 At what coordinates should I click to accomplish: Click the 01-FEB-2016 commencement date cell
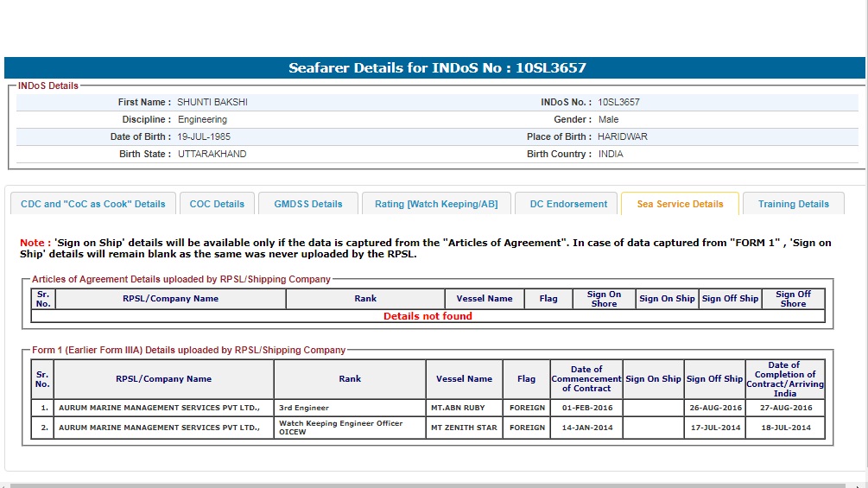tap(586, 408)
